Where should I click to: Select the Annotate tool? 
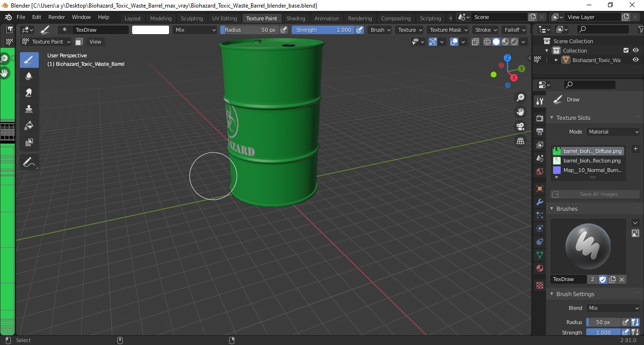click(x=29, y=162)
